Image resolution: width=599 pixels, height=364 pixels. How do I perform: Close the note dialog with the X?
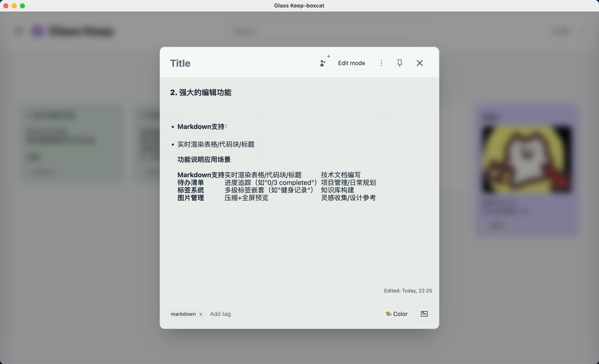tap(420, 63)
